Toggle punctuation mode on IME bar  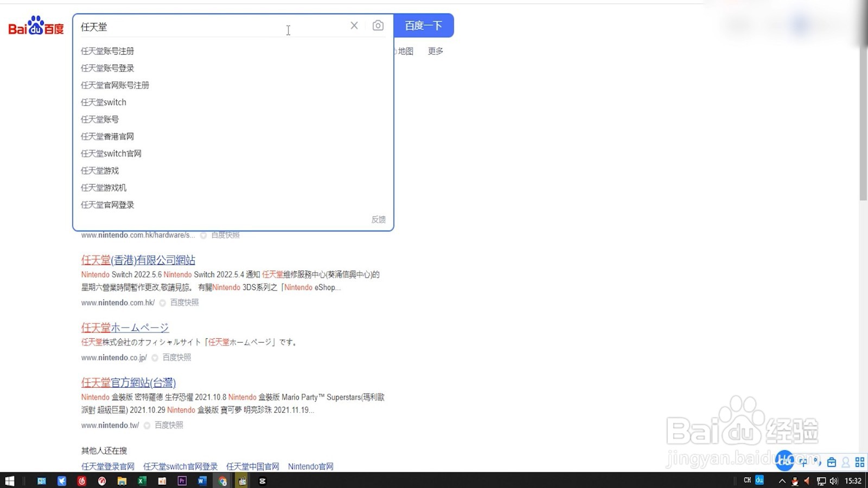(x=817, y=462)
